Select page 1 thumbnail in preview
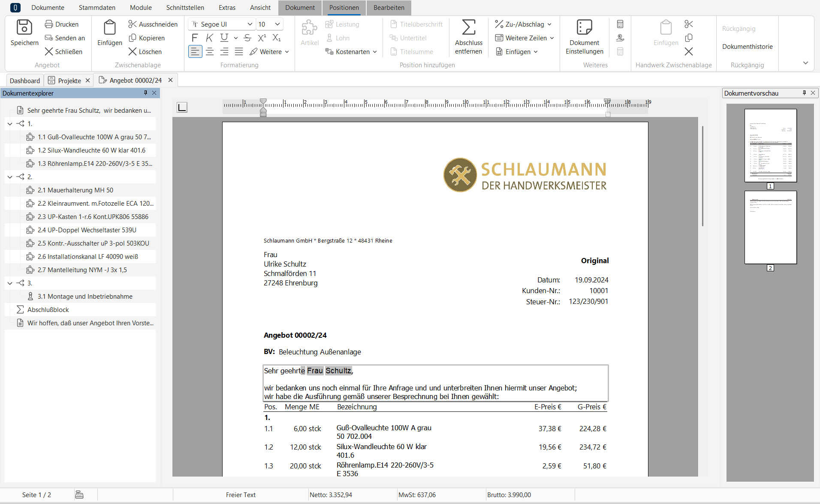Image resolution: width=820 pixels, height=504 pixels. (x=771, y=146)
